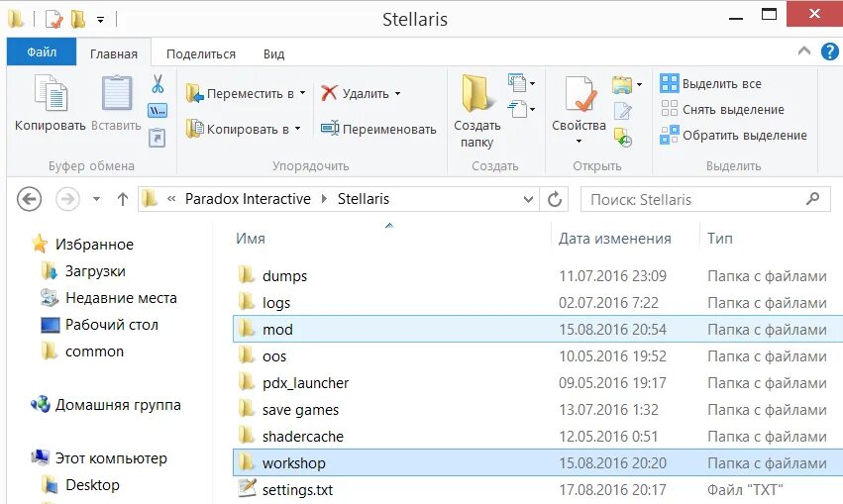The width and height of the screenshot is (843, 504).
Task: Click the History icon in ribbon
Action: click(x=622, y=137)
